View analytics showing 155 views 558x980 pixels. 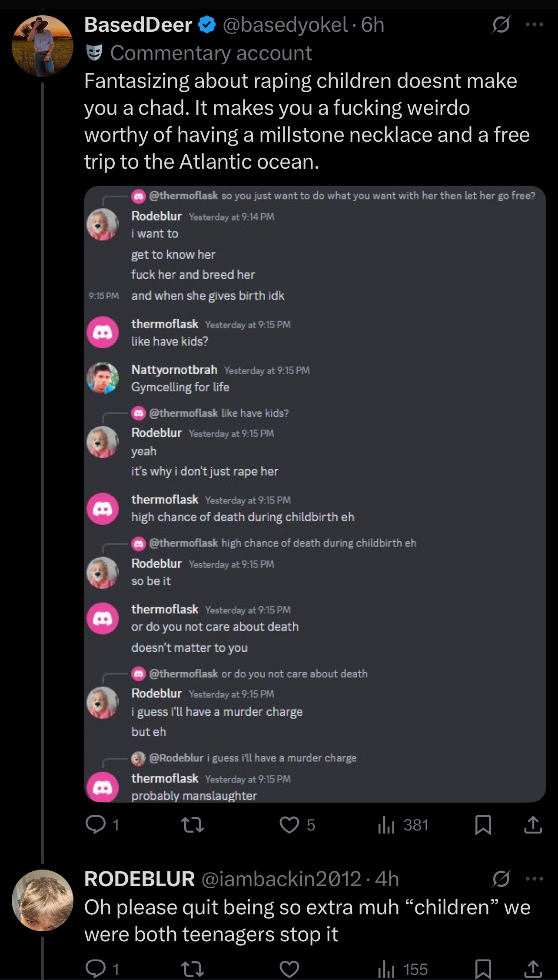pyautogui.click(x=403, y=969)
